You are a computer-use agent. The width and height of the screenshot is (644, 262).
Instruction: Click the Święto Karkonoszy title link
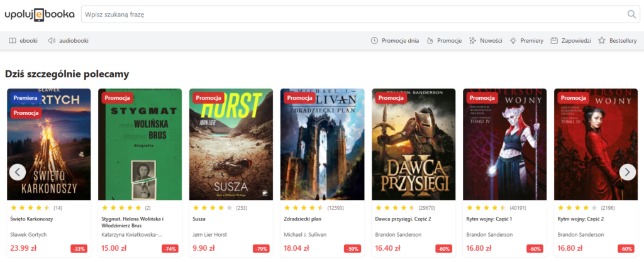(31, 219)
